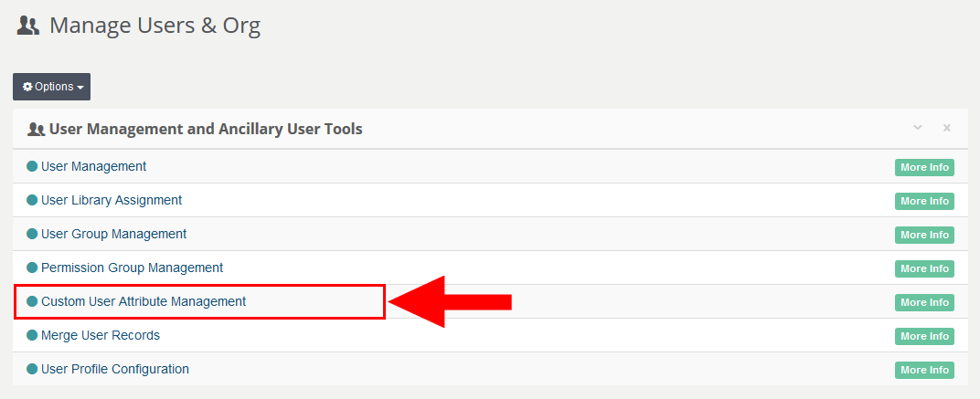This screenshot has height=399, width=980.
Task: Click the Manage Users & Org page title
Action: point(155,26)
